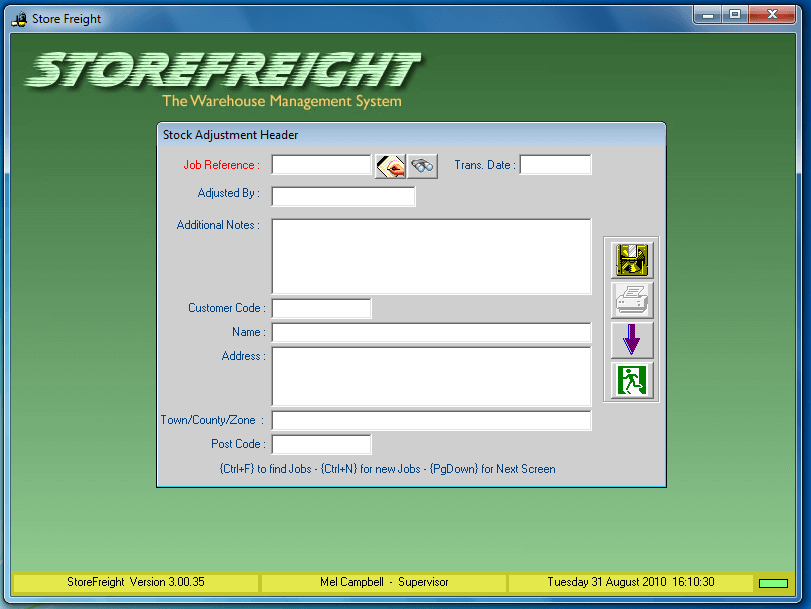
Task: Click the Additional Notes label
Action: 218,225
